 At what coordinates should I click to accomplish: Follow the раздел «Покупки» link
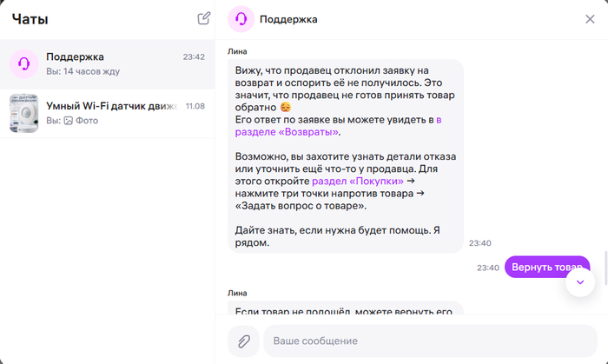click(358, 181)
